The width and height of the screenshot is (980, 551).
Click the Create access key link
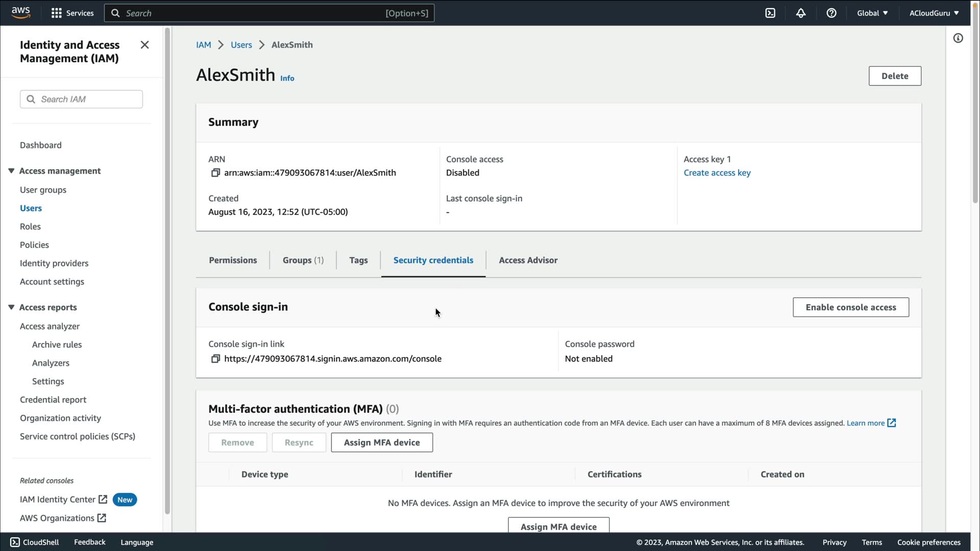tap(717, 173)
